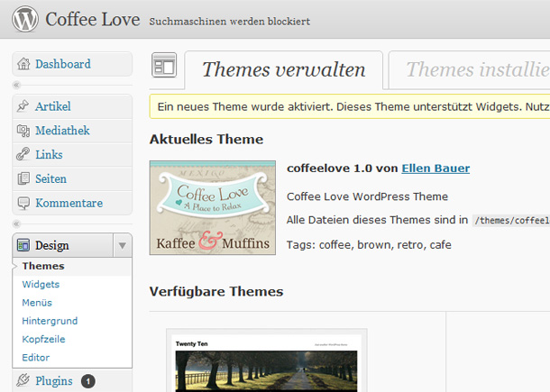Click 'Suchmaschinen werden blockiert' notice link
550x392 pixels.
[x=230, y=22]
